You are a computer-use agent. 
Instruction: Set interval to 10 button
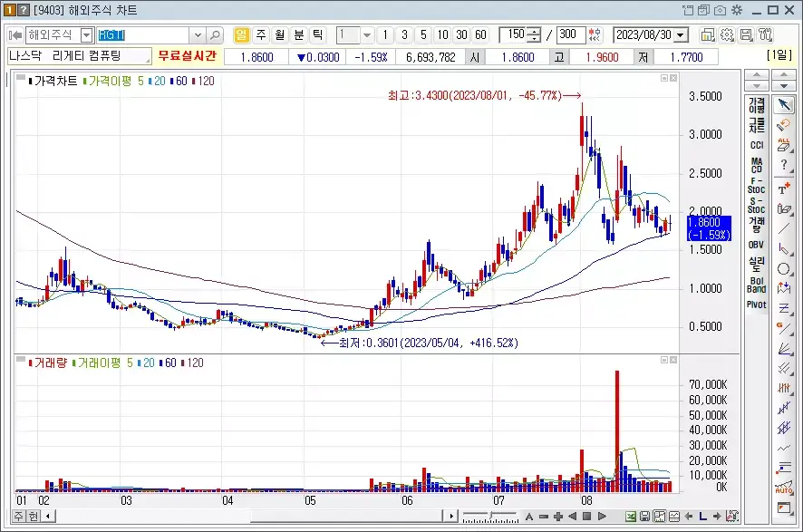[x=442, y=34]
